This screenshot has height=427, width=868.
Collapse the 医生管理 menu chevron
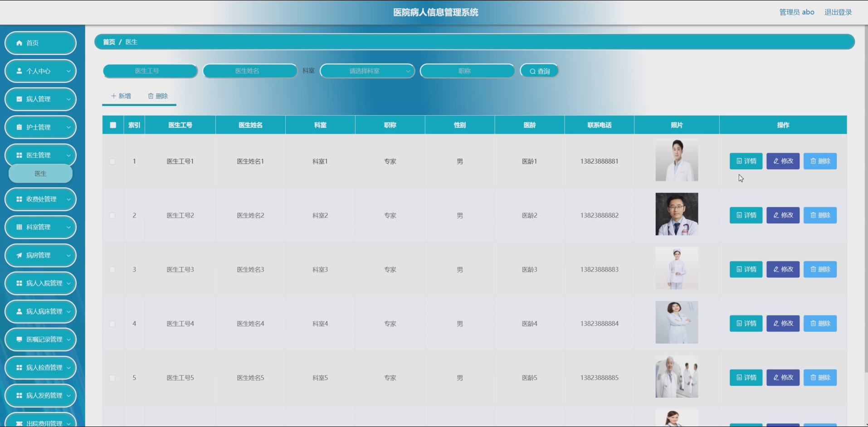(68, 155)
